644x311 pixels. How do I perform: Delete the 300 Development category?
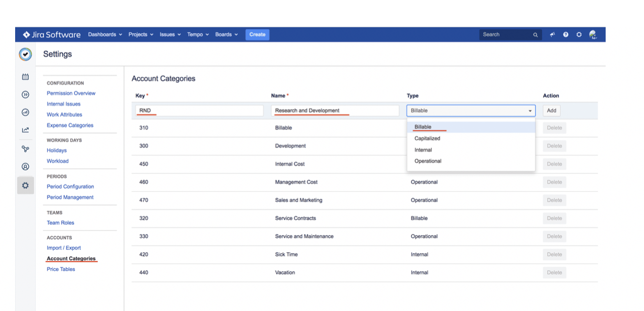coord(554,146)
